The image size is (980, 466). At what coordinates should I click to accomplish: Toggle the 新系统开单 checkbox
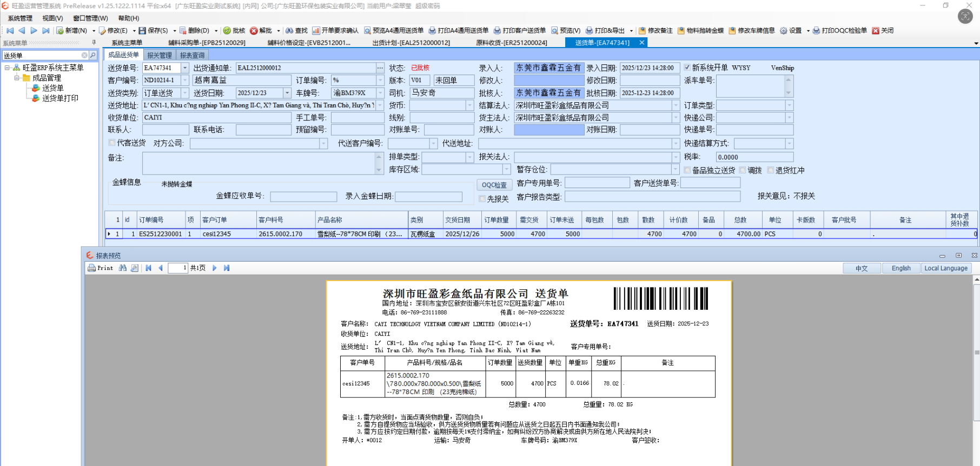[x=687, y=68]
